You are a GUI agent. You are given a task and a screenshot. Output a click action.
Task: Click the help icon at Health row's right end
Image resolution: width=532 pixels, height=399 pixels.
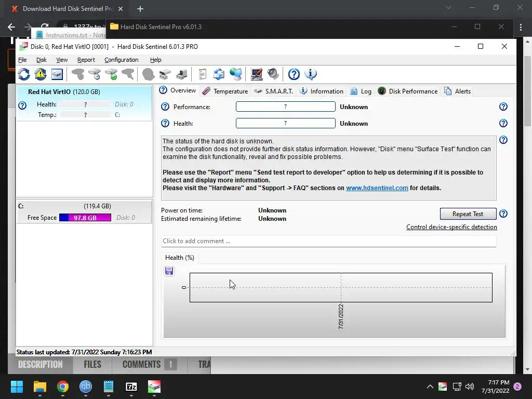(503, 123)
